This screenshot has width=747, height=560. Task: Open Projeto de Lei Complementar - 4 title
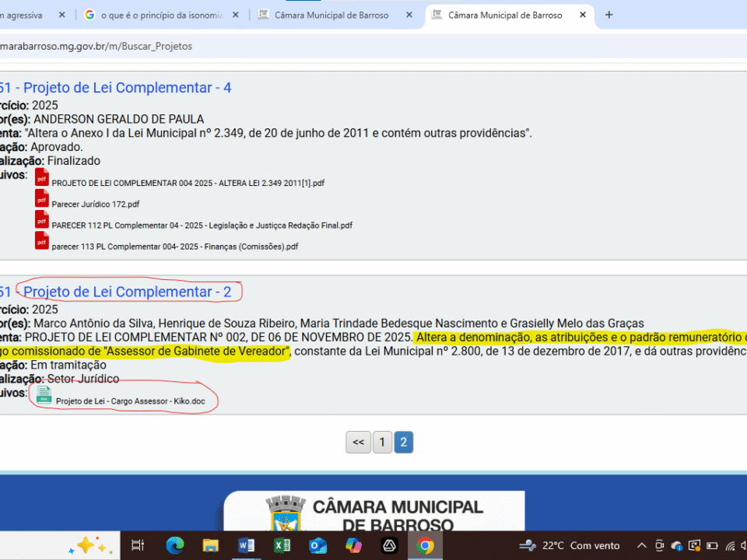[x=127, y=88]
